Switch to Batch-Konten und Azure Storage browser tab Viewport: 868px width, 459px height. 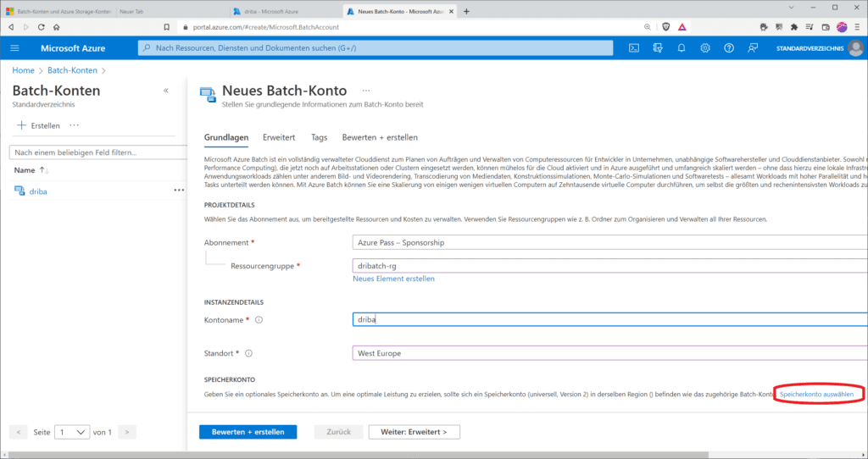click(x=58, y=11)
